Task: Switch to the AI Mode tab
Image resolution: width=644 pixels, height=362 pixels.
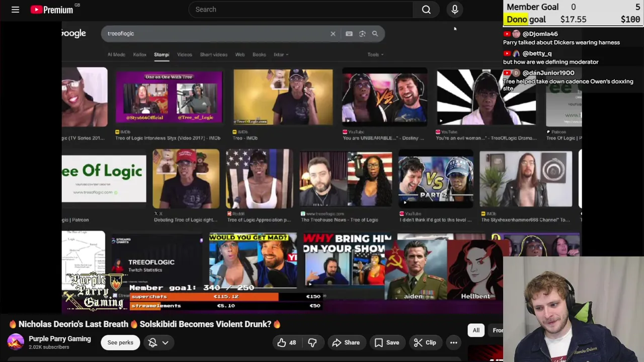Action: (x=116, y=54)
